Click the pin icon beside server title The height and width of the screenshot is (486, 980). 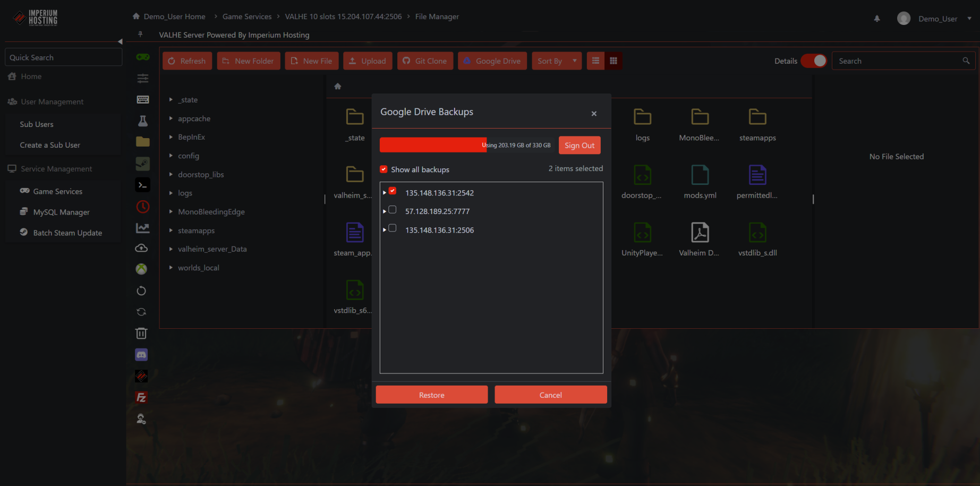pyautogui.click(x=140, y=34)
